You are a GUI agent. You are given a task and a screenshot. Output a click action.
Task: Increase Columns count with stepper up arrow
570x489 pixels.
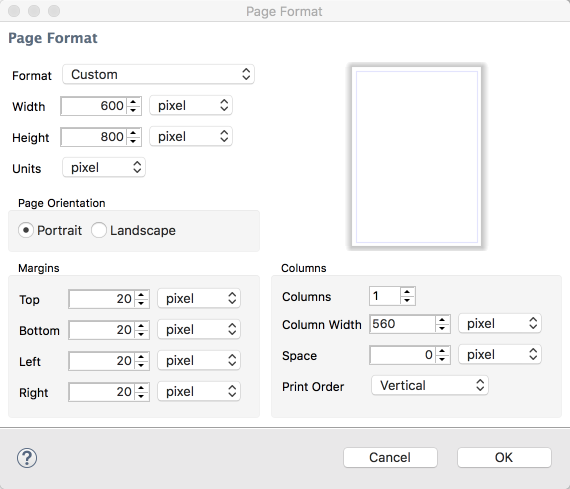(407, 292)
